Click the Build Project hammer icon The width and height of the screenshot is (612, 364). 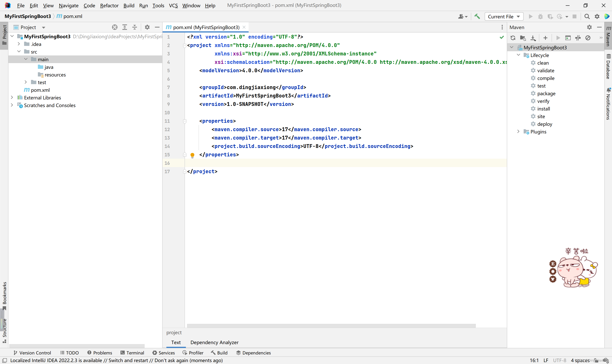click(477, 16)
